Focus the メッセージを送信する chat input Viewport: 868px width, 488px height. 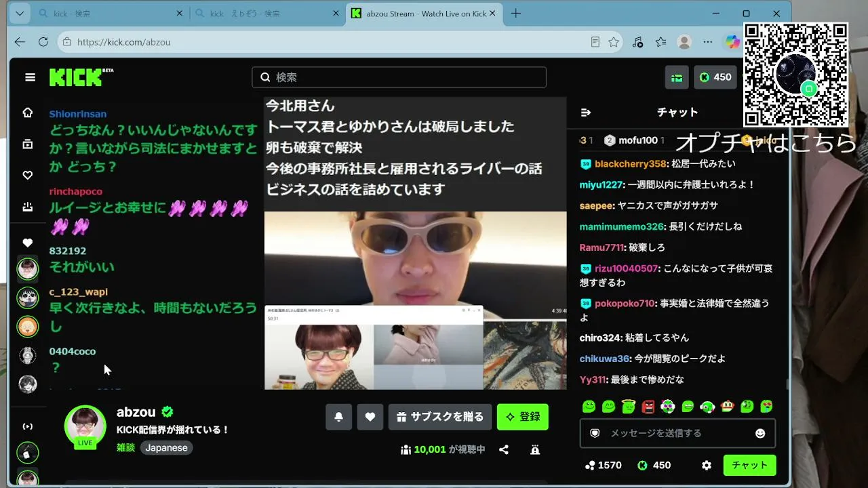(677, 433)
